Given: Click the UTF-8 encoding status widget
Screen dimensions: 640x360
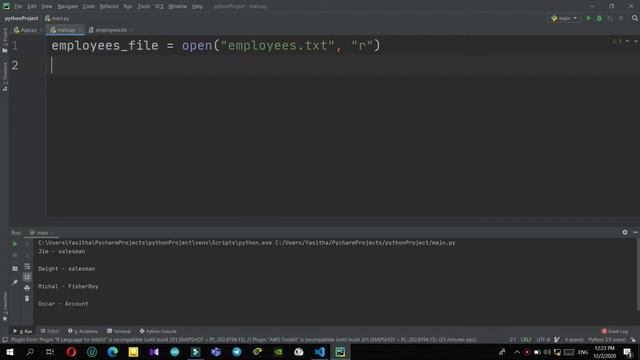Looking at the screenshot, I should click(x=543, y=340).
